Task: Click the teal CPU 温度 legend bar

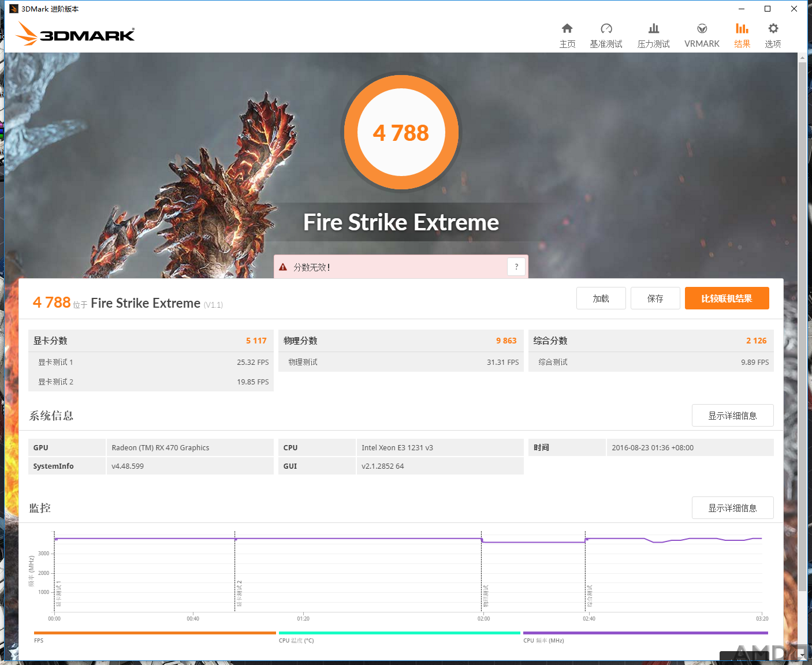Action: point(400,633)
